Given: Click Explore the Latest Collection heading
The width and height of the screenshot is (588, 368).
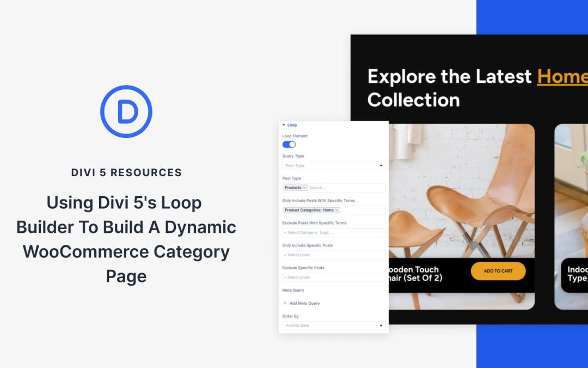Looking at the screenshot, I should tap(478, 88).
